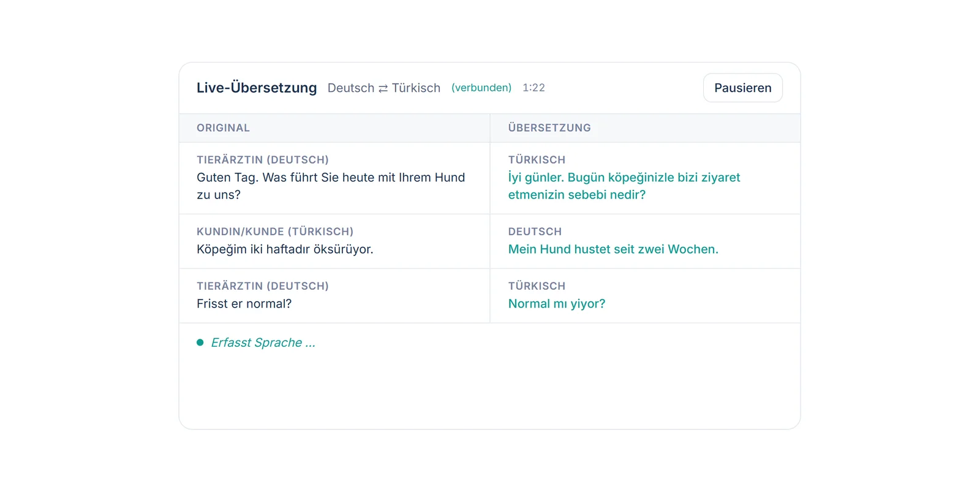Select the translation "İyi günler. Bugün köpeğinizle…"
Image resolution: width=980 pixels, height=492 pixels.
click(x=624, y=186)
